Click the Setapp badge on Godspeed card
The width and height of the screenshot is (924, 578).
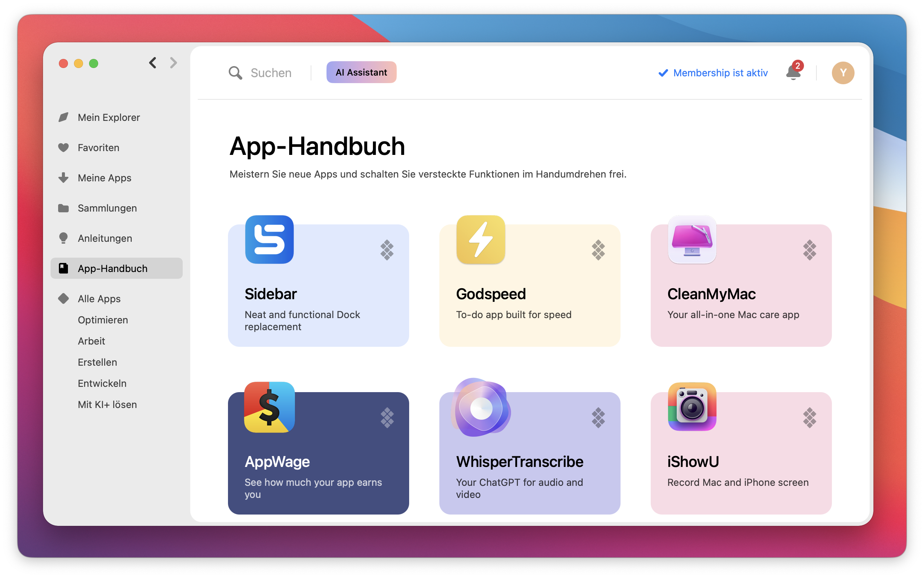click(x=598, y=250)
